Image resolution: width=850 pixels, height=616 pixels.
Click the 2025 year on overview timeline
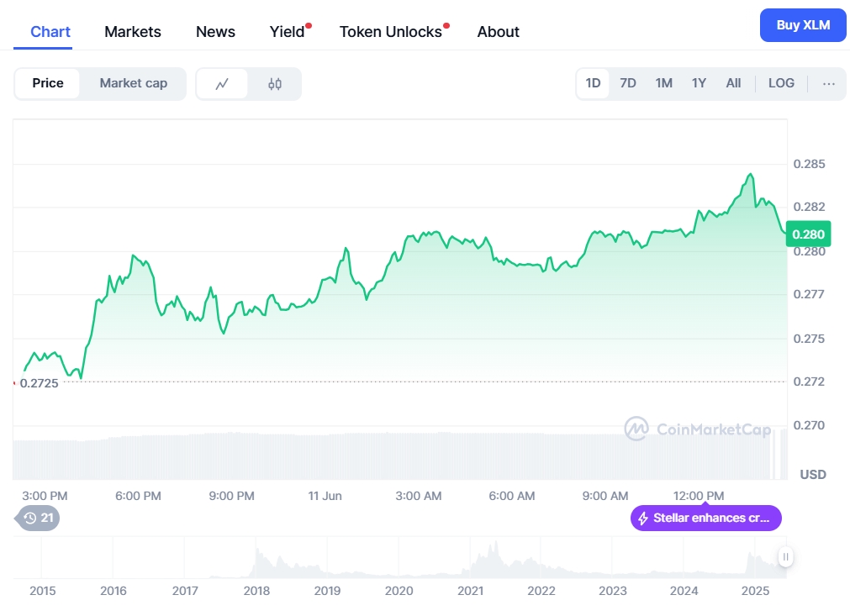[x=755, y=591]
